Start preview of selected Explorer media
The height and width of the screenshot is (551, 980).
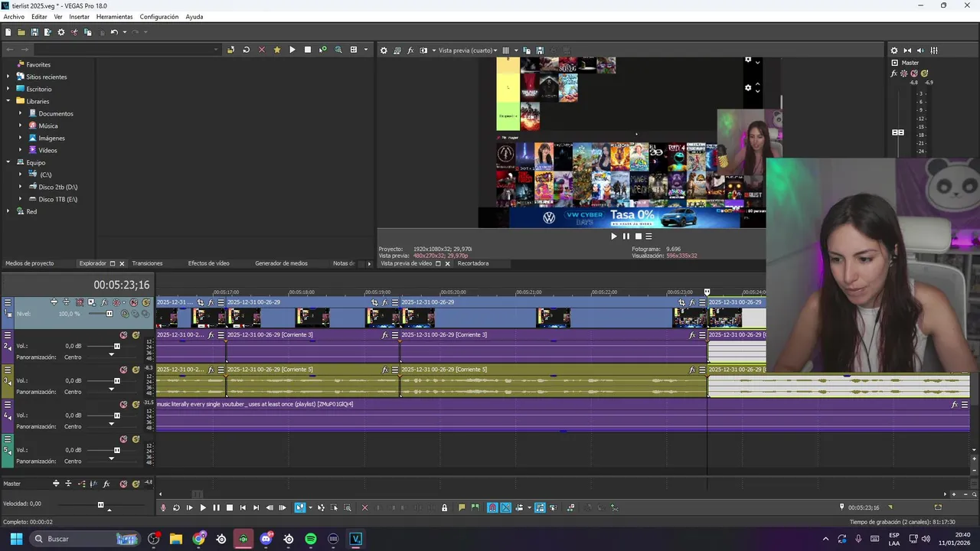(x=292, y=50)
